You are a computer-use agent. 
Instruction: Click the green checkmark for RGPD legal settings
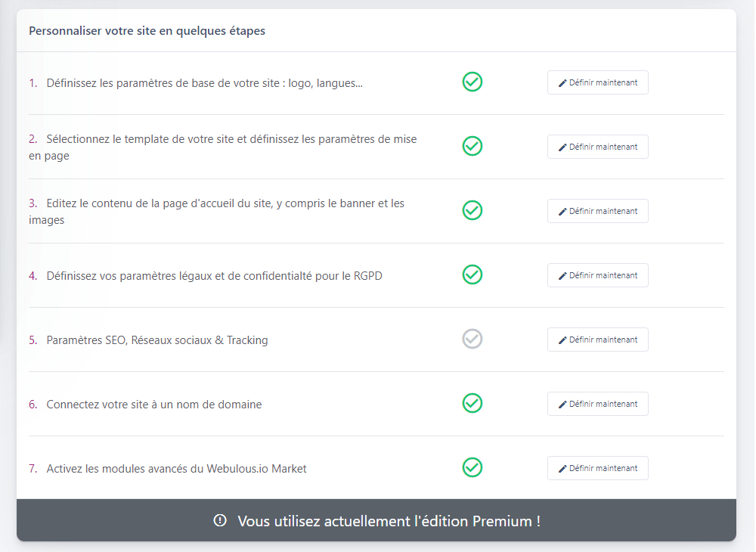click(472, 274)
